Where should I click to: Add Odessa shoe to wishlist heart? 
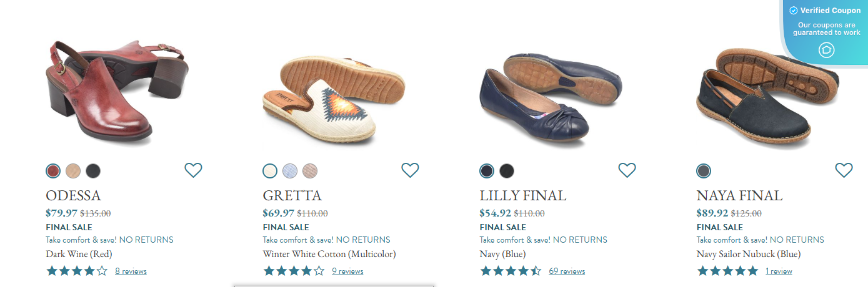coord(193,170)
